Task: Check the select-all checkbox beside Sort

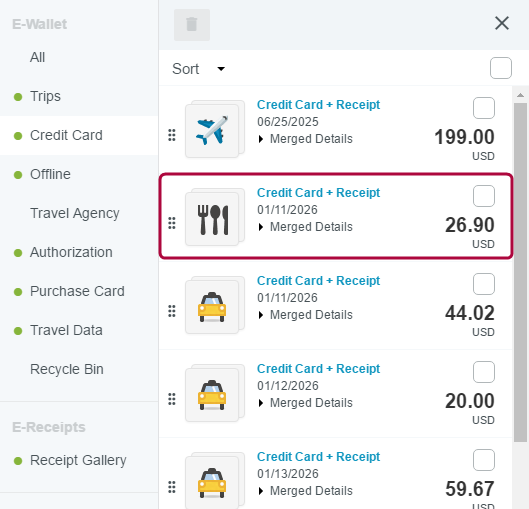Action: click(501, 68)
